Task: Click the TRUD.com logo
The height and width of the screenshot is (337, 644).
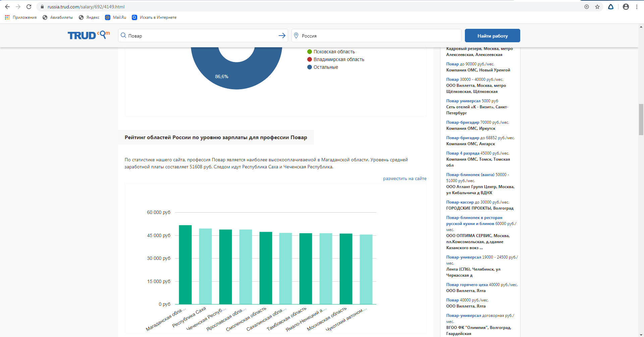Action: coord(89,35)
